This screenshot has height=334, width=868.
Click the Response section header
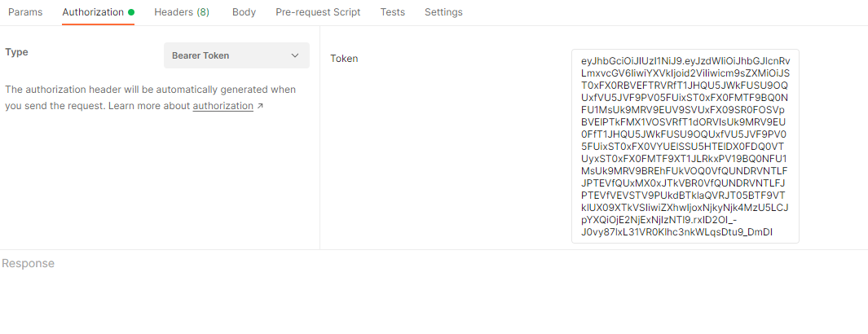click(x=28, y=263)
